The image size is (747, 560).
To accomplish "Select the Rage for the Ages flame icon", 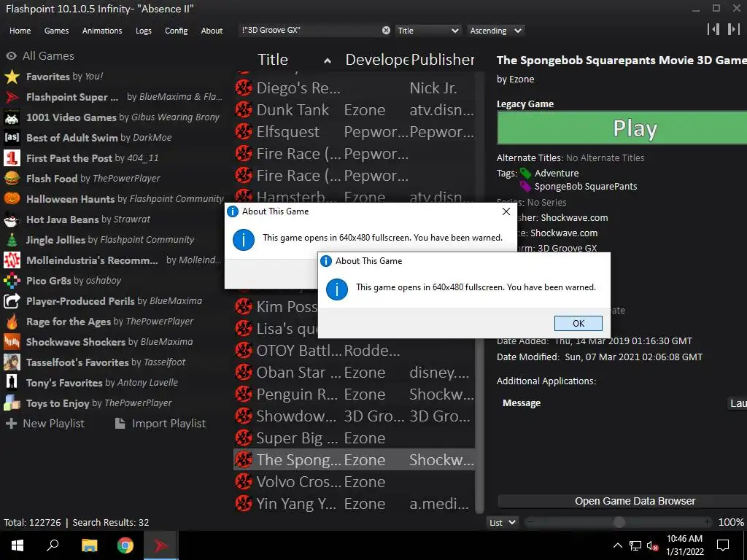I will pyautogui.click(x=12, y=322).
